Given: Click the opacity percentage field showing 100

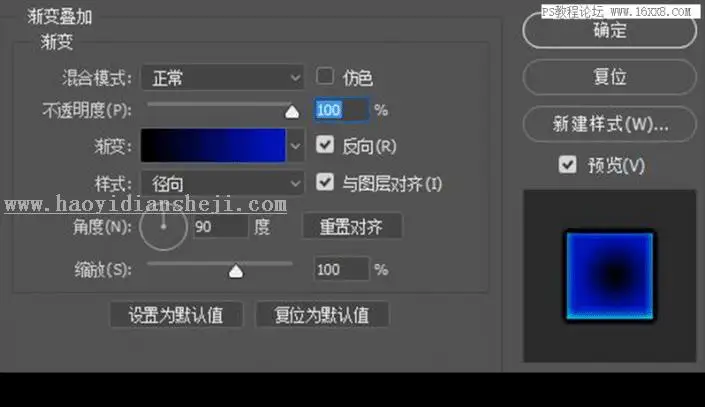Looking at the screenshot, I should (341, 110).
